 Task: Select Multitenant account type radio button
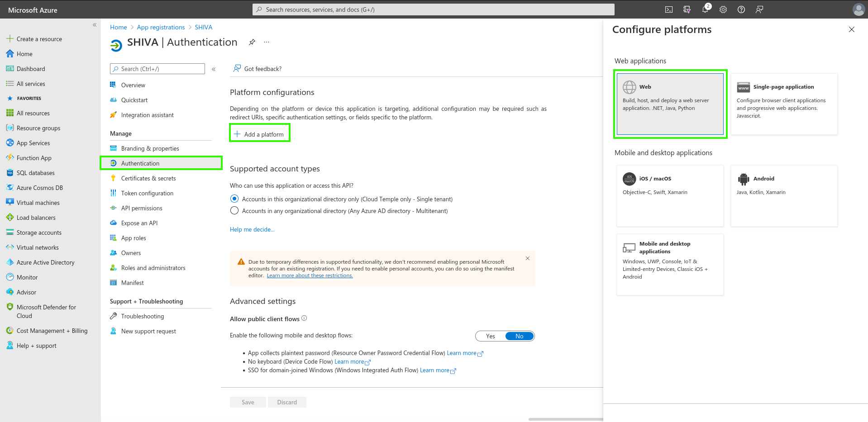point(234,211)
